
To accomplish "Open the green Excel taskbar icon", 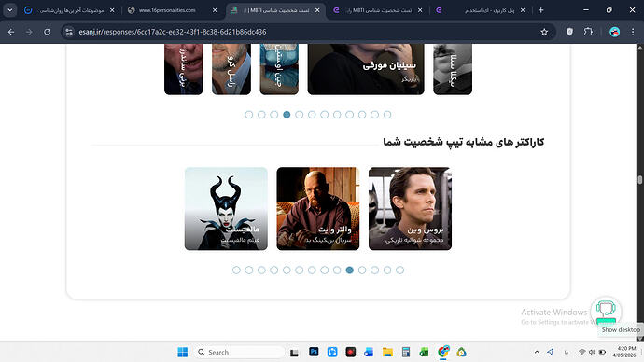I will (424, 352).
